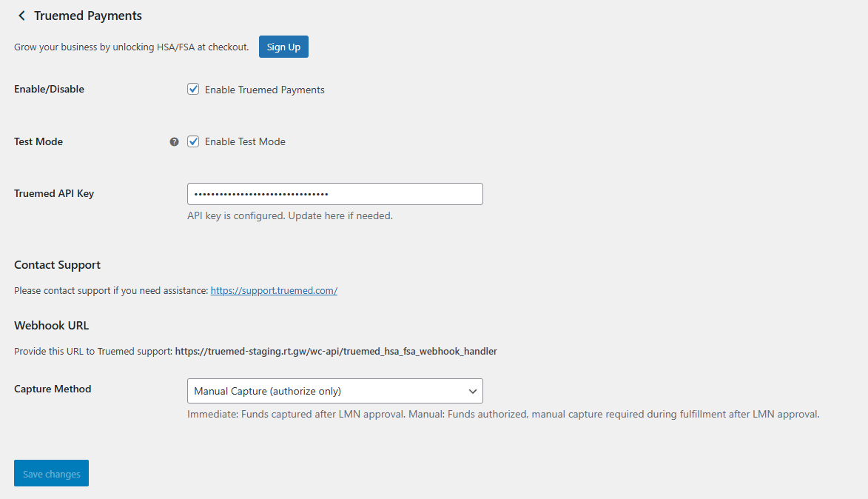Select Manual Capture (authorize only) option

point(335,391)
